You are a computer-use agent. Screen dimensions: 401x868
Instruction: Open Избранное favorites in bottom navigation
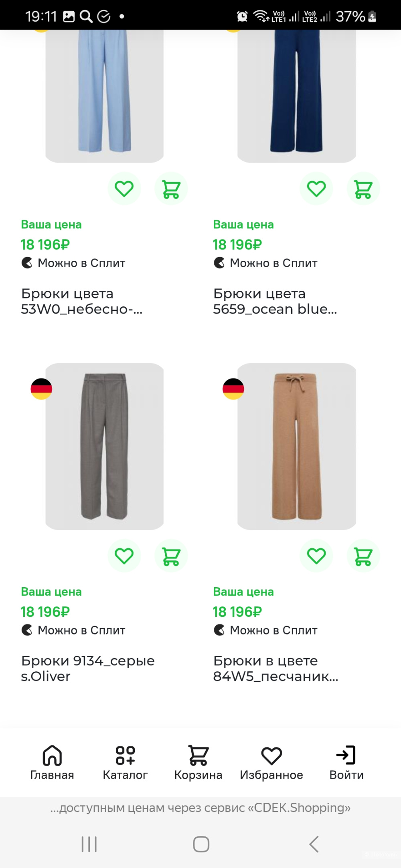coord(271,763)
